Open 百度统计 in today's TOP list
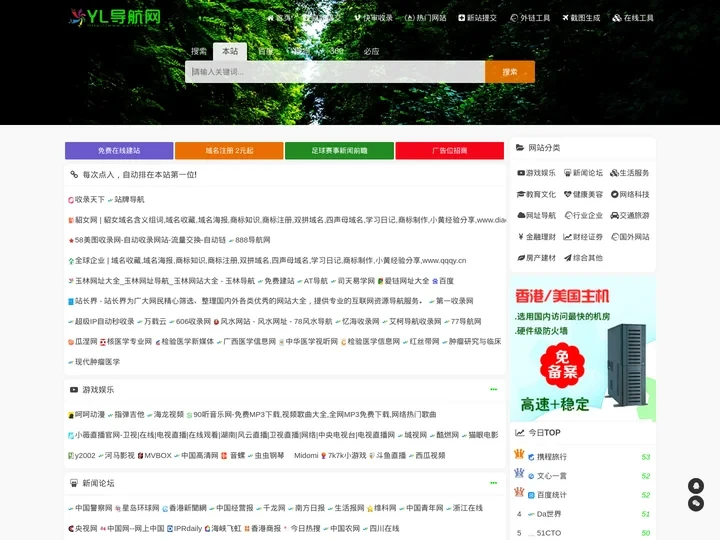 (551, 495)
